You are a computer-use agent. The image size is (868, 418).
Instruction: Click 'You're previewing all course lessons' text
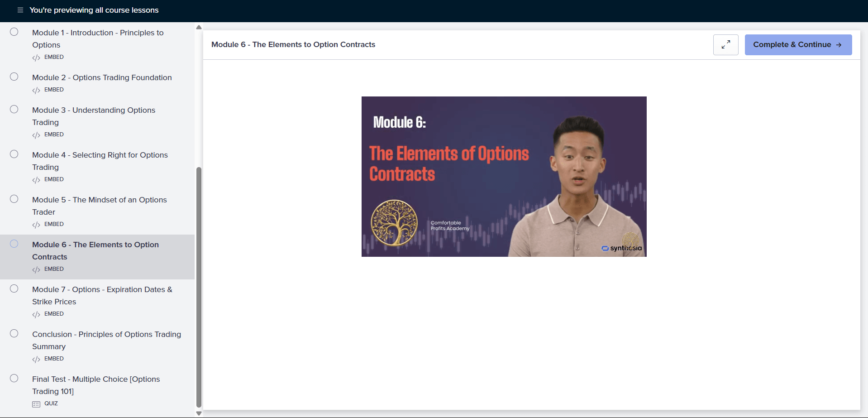(94, 10)
